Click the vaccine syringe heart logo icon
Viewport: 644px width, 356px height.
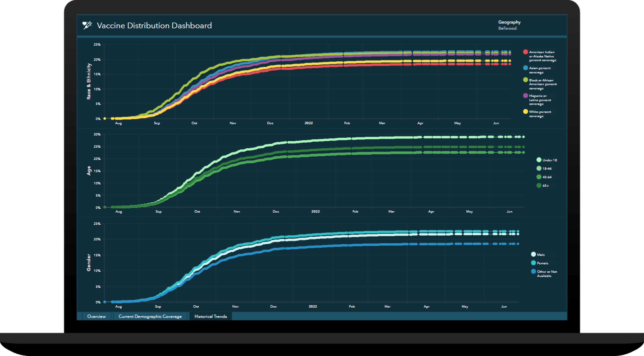tap(87, 25)
